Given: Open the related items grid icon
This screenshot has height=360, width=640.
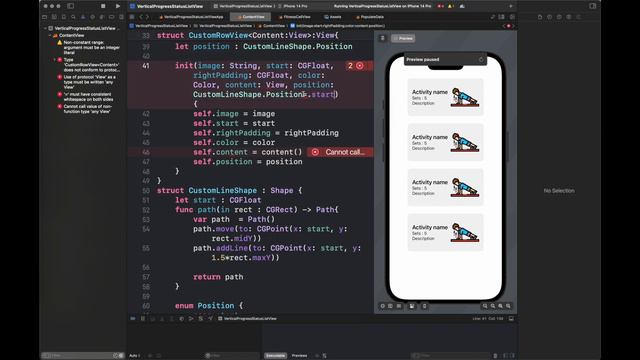Looking at the screenshot, I should pos(132,17).
